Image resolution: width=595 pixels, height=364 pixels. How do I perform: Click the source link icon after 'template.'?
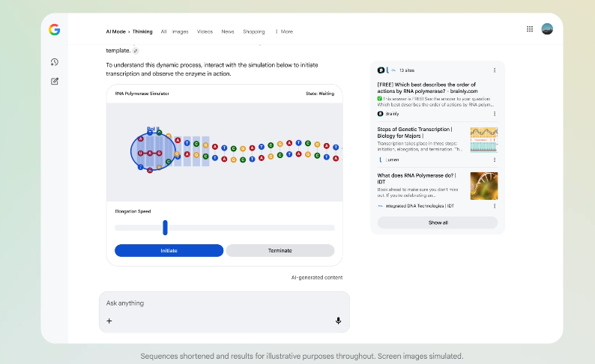[x=136, y=51]
